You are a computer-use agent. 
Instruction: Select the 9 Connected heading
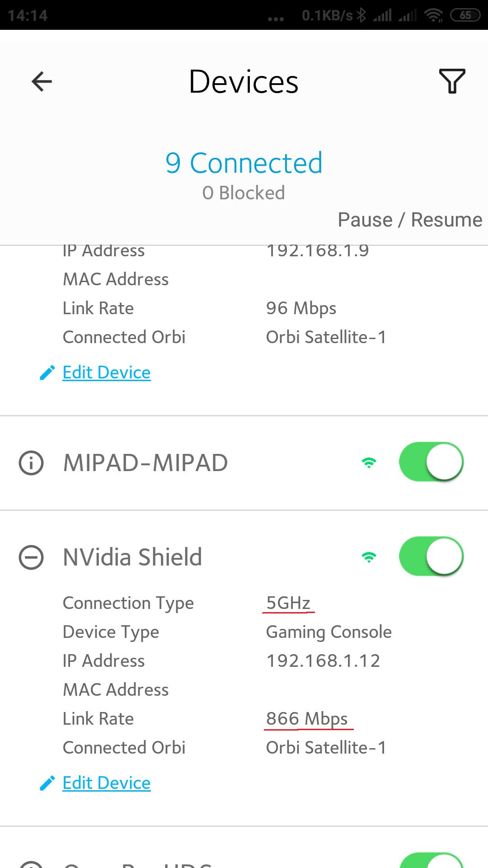[244, 163]
